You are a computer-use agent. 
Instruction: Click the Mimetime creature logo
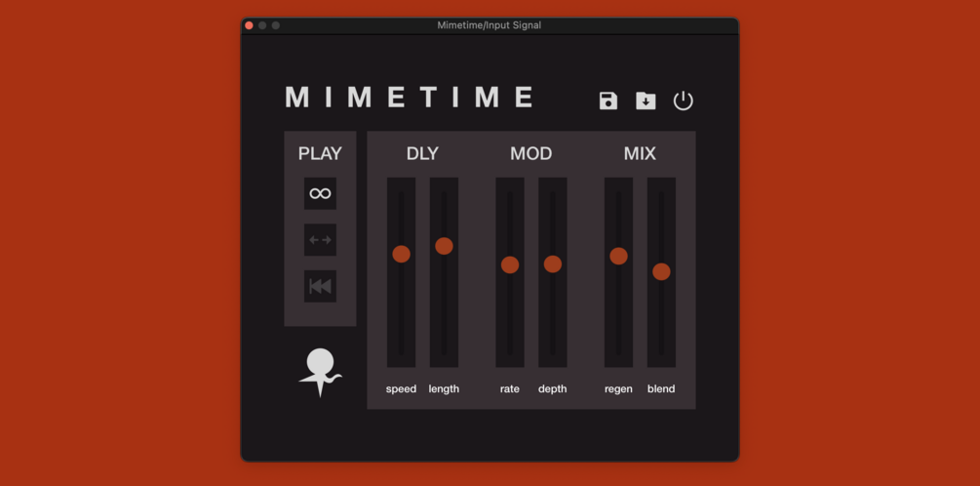pyautogui.click(x=320, y=372)
